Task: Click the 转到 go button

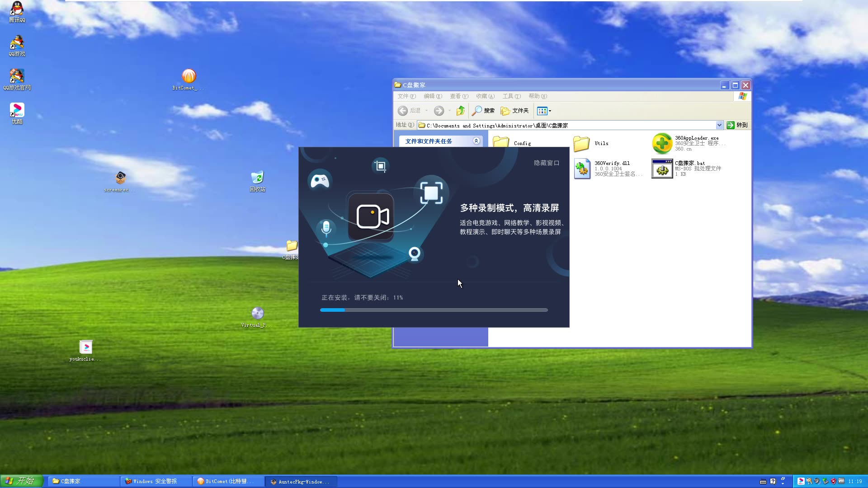Action: pos(737,125)
